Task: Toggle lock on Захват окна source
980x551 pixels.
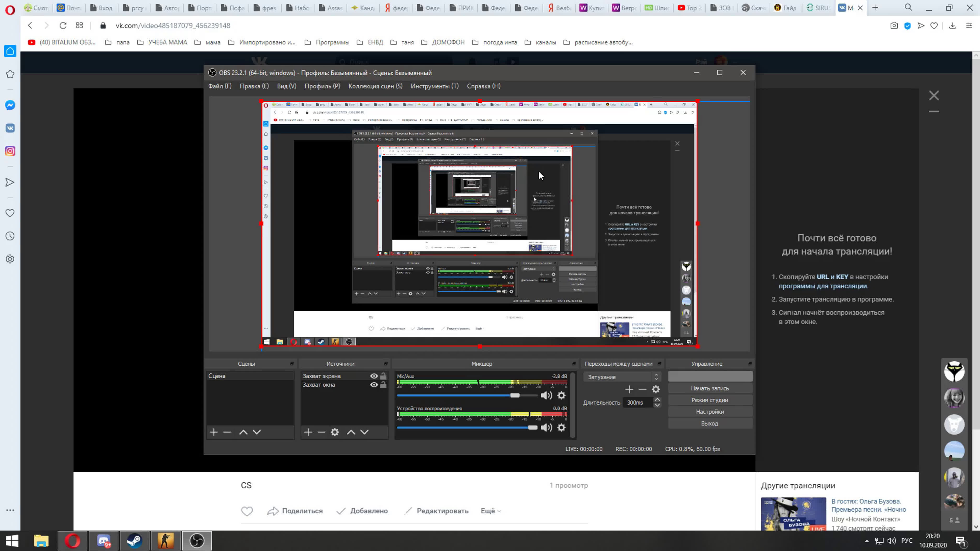Action: [x=384, y=385]
